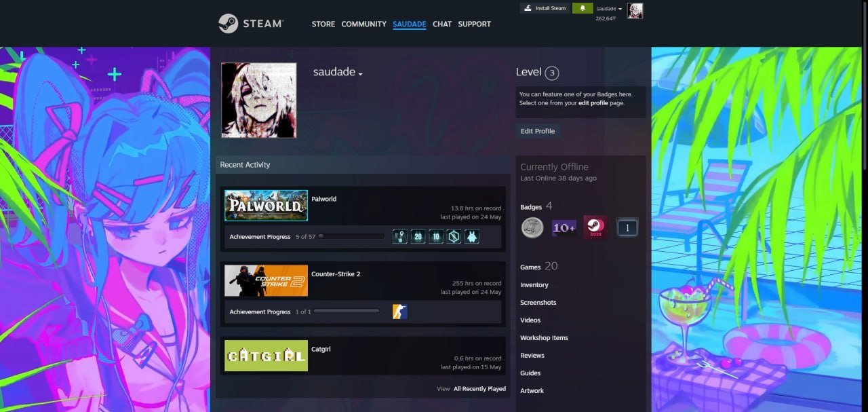This screenshot has height=412, width=868.
Task: View All Recently Played games
Action: [x=479, y=389]
